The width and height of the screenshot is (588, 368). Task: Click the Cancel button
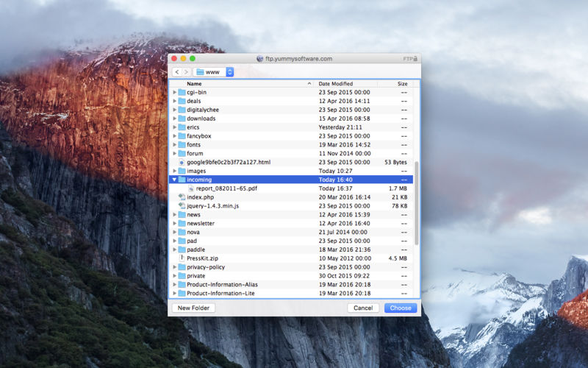(x=363, y=308)
